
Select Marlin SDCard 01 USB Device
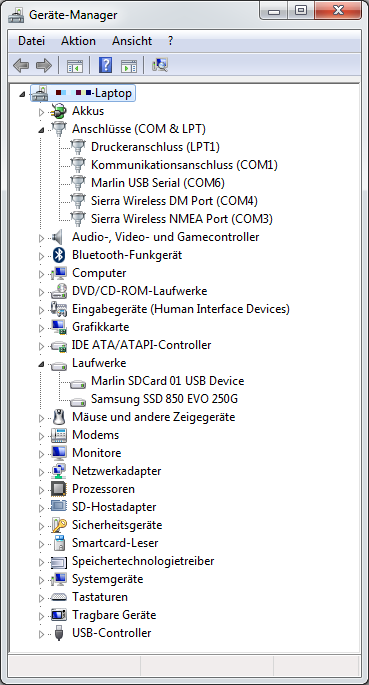point(167,381)
